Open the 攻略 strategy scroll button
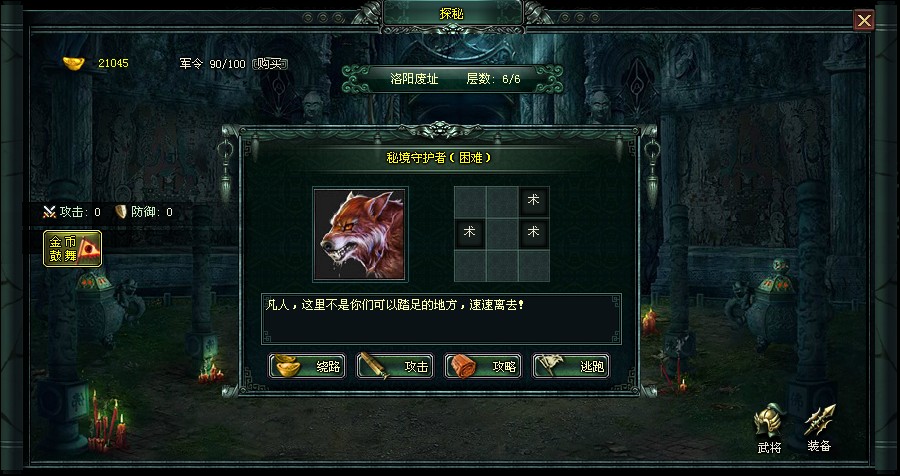 point(483,366)
